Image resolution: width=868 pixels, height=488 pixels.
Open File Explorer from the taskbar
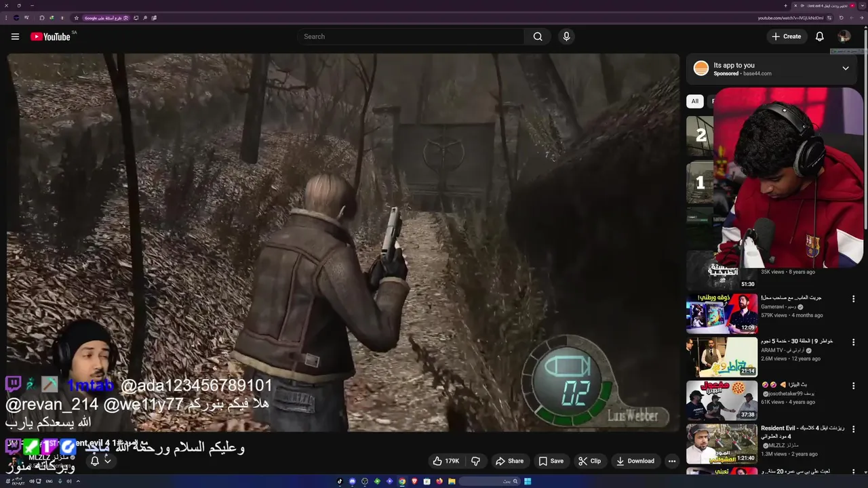coord(452,481)
